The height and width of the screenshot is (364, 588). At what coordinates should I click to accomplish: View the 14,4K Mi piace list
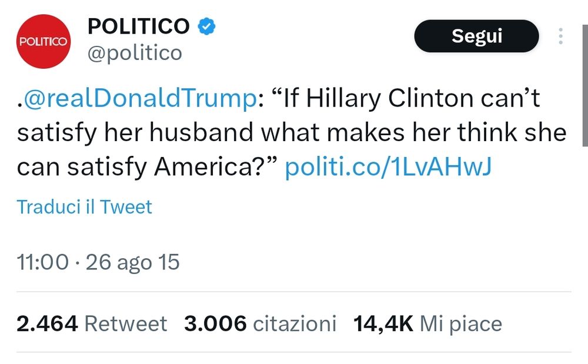pos(427,323)
